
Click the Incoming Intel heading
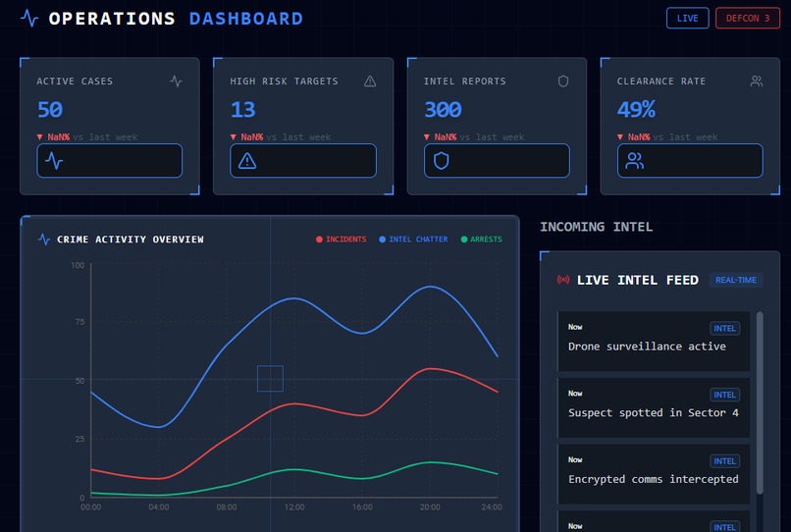tap(597, 227)
